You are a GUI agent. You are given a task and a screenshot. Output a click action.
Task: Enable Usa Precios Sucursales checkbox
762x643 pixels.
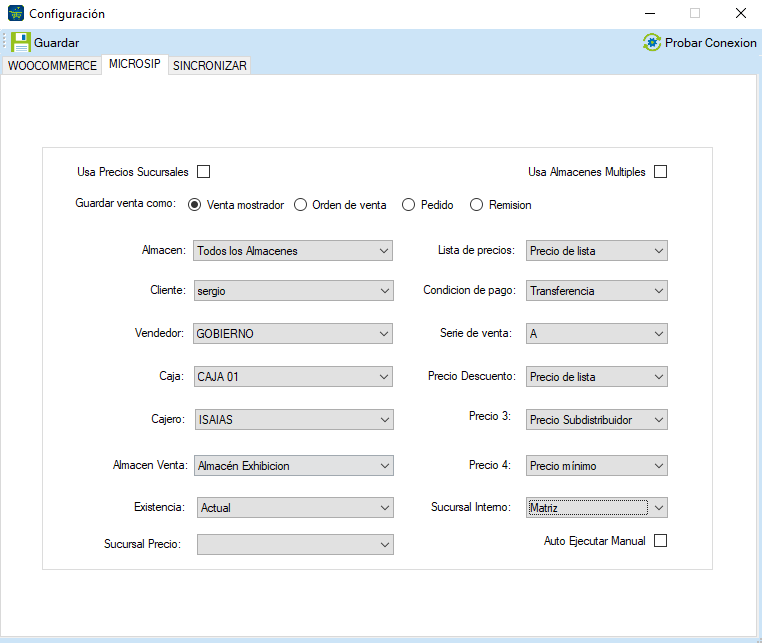(x=204, y=172)
